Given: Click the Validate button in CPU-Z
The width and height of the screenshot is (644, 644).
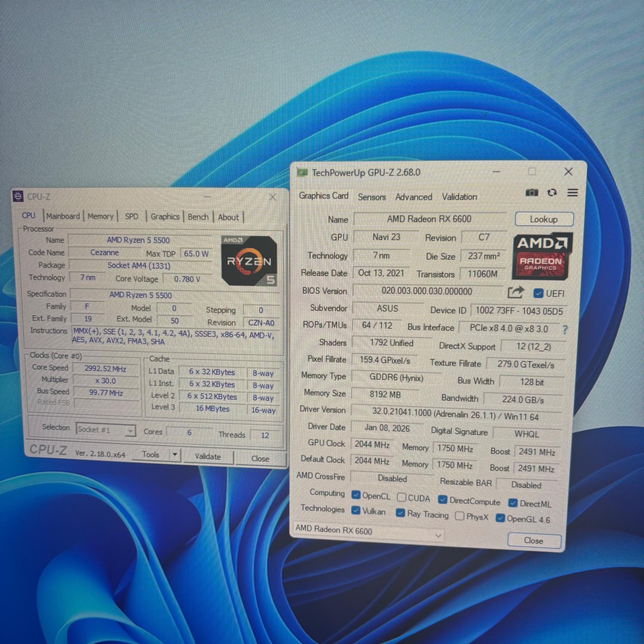Looking at the screenshot, I should 208,456.
